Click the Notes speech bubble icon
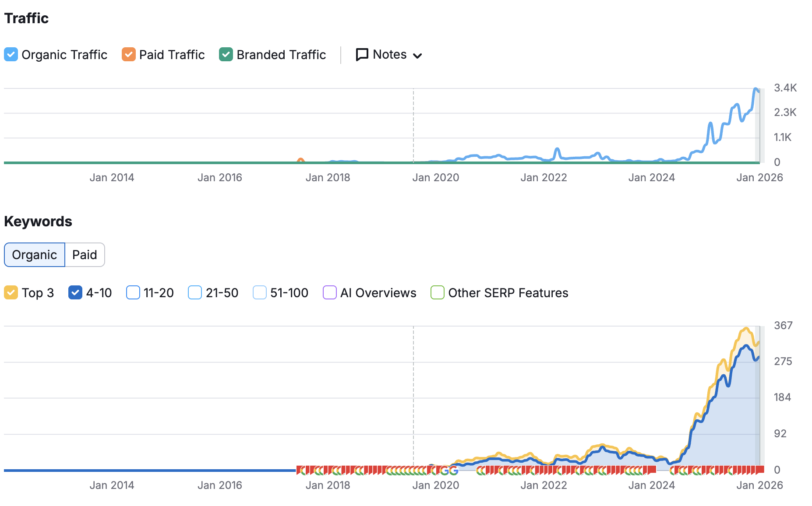Viewport: 812px width, 506px height. tap(362, 55)
